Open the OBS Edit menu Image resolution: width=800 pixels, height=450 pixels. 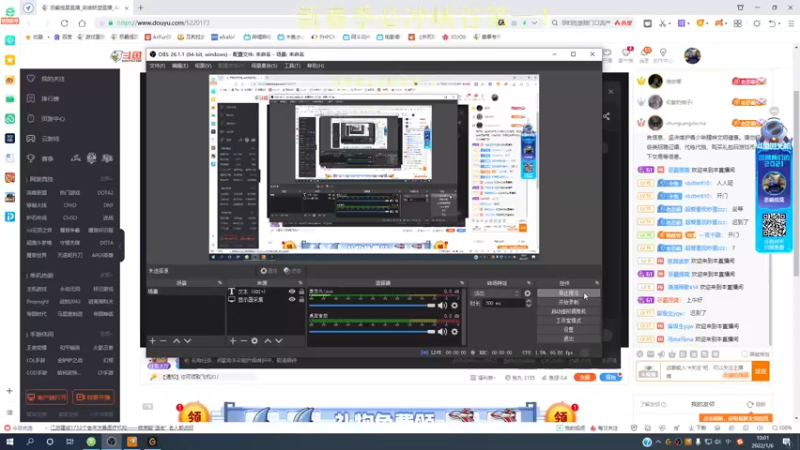pos(180,66)
